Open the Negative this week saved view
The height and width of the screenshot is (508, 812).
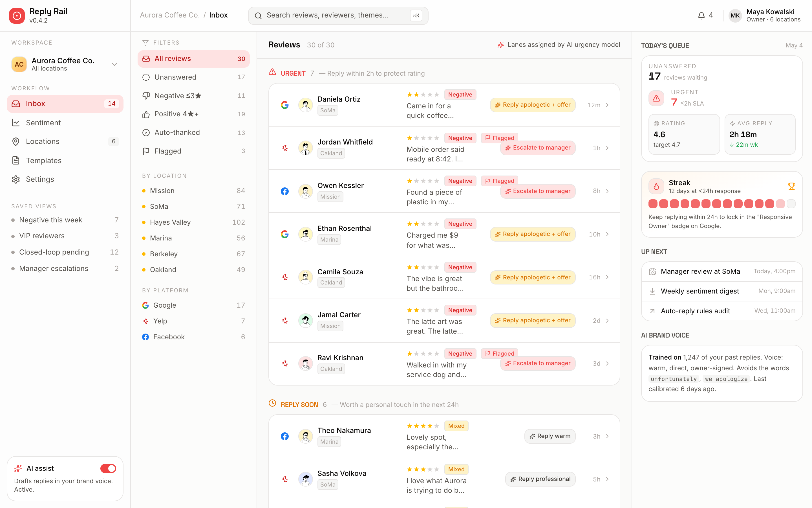[x=65, y=220]
